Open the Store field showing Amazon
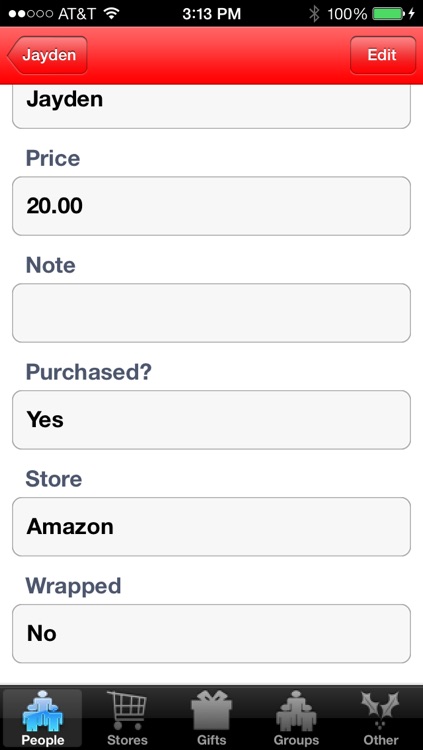This screenshot has height=750, width=423. tap(211, 527)
